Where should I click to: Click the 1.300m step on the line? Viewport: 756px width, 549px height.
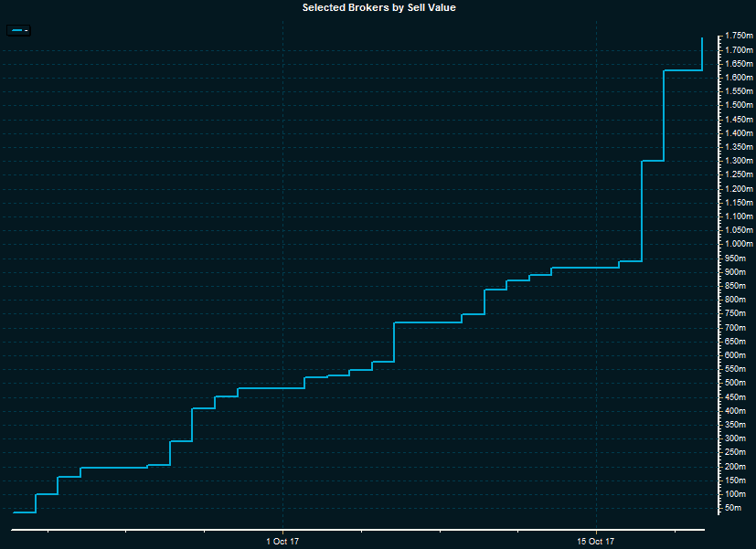click(653, 161)
